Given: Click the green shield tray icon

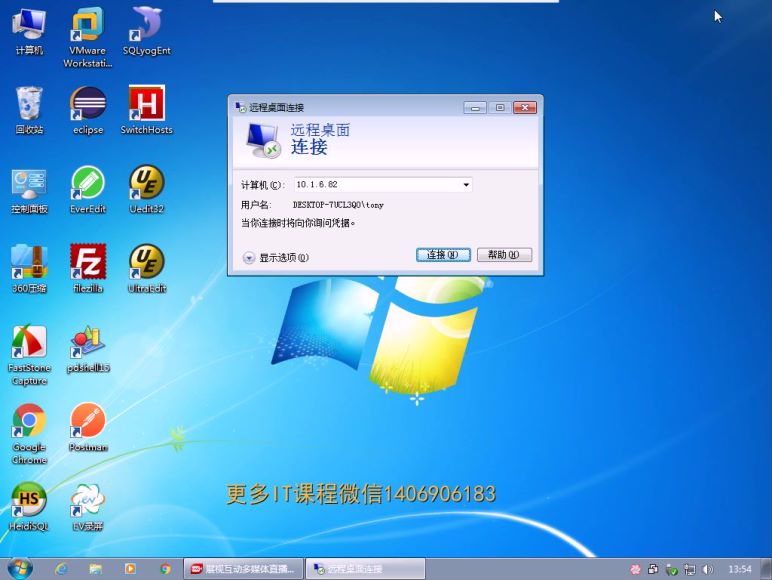Looking at the screenshot, I should click(672, 570).
